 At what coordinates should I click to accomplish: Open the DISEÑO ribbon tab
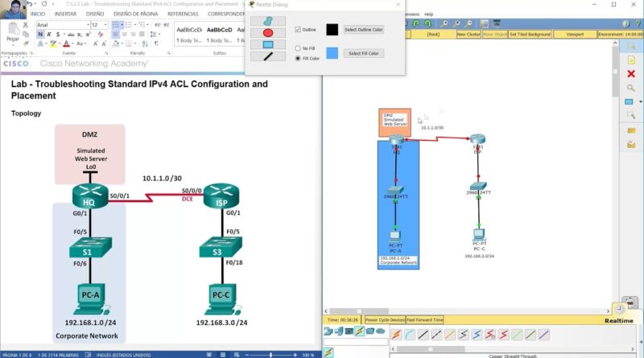[x=95, y=14]
